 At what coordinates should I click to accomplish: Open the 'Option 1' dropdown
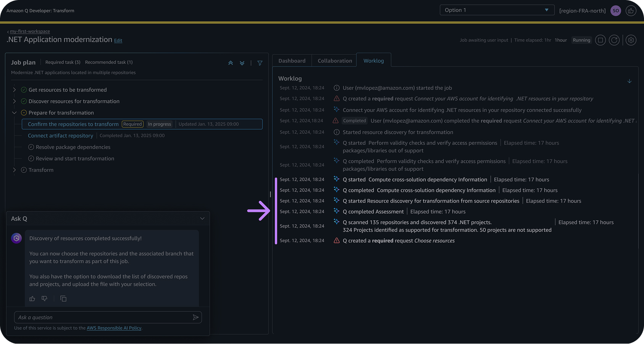point(497,10)
